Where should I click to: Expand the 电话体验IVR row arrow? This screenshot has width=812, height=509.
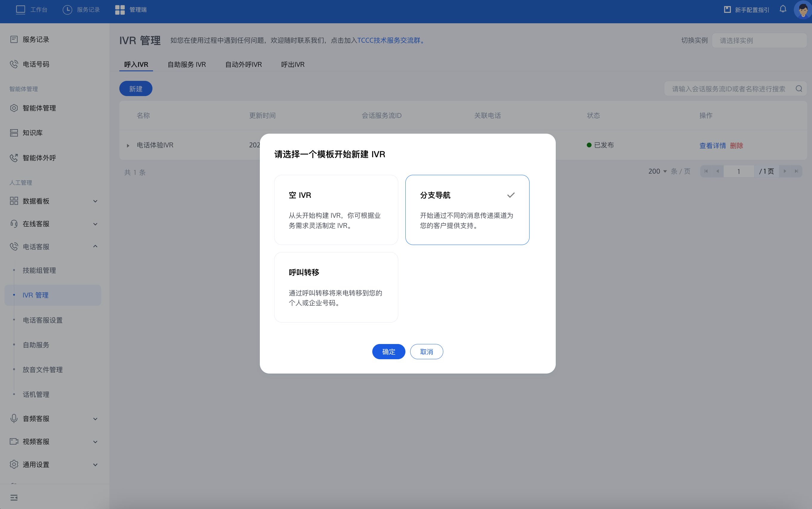[128, 145]
